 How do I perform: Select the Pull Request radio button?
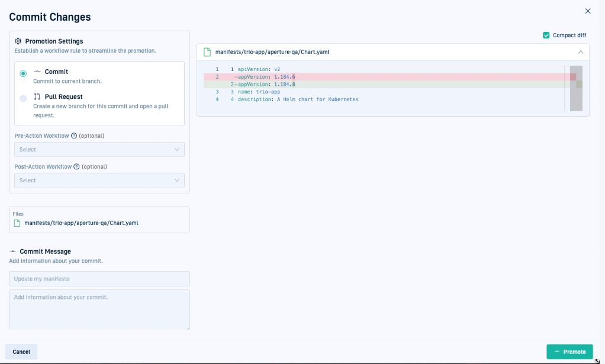pos(23,98)
